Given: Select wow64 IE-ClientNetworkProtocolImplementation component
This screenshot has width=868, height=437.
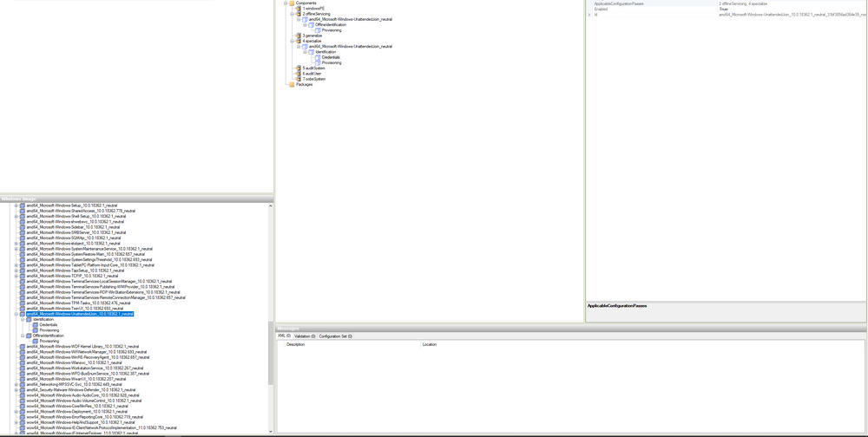Looking at the screenshot, I should point(102,427).
